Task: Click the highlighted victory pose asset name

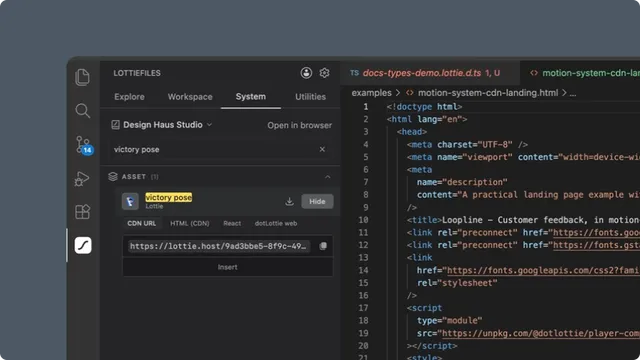Action: click(169, 198)
